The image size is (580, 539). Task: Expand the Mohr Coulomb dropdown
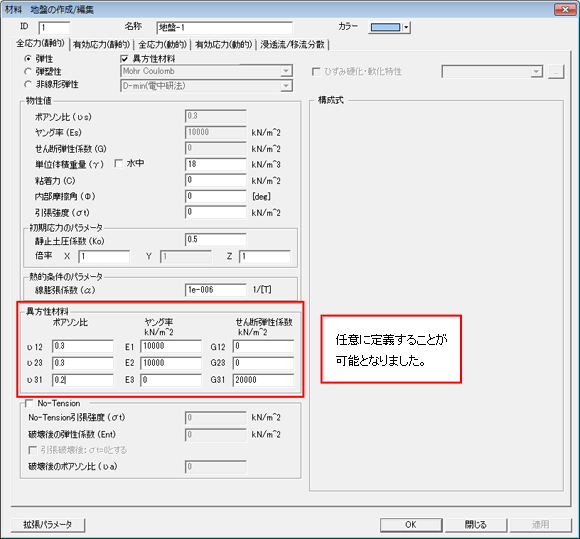tap(286, 71)
